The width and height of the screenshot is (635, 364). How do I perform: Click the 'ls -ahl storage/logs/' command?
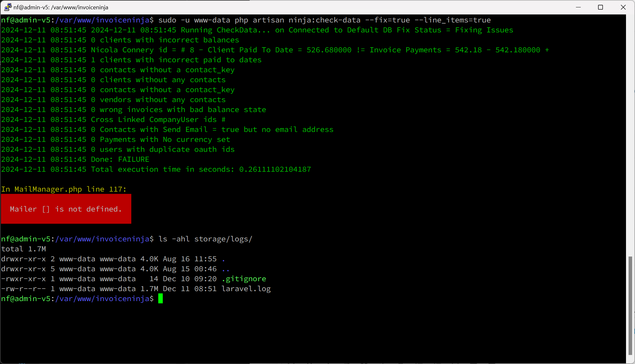pos(205,239)
